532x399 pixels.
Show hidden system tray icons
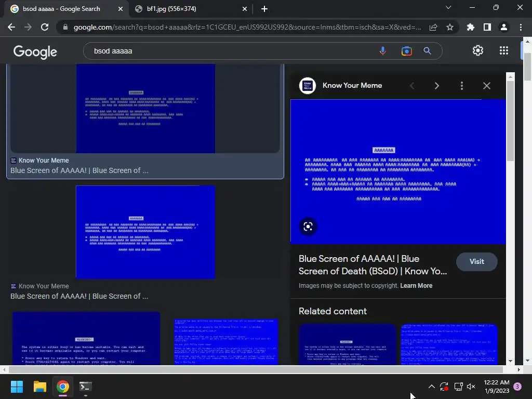coord(432,387)
